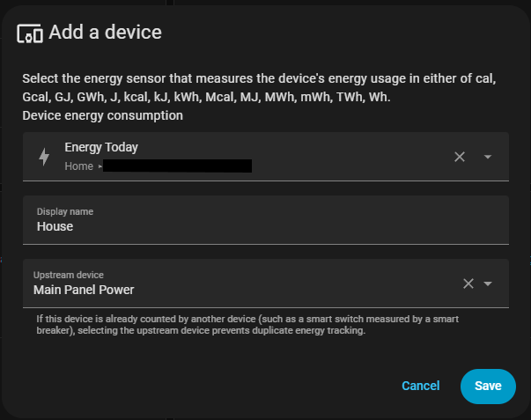Click the redacted entity name bar
The height and width of the screenshot is (420, 531).
point(177,166)
